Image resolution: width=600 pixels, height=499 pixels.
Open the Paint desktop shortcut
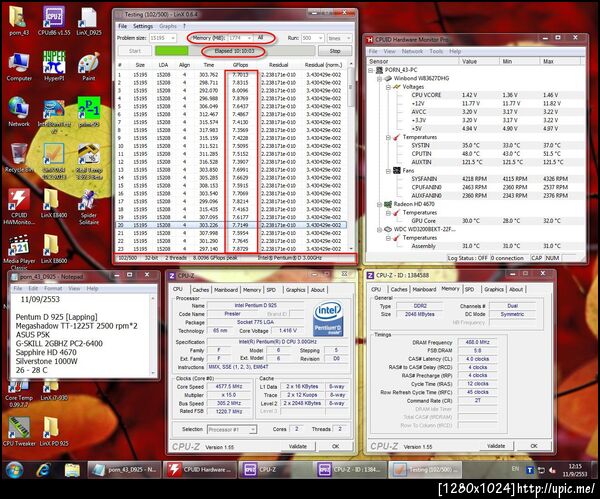click(x=89, y=67)
